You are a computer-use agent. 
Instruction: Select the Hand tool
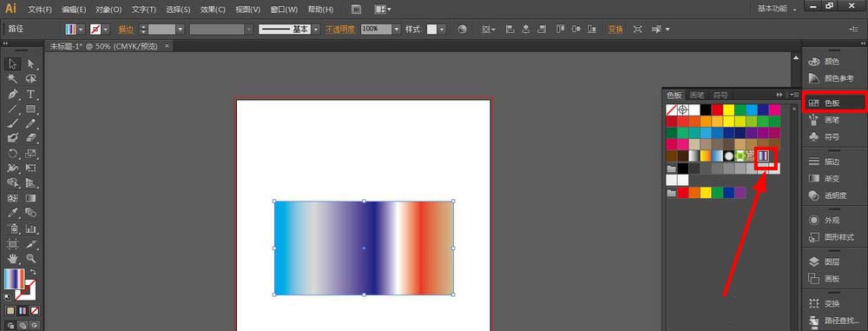point(13,258)
